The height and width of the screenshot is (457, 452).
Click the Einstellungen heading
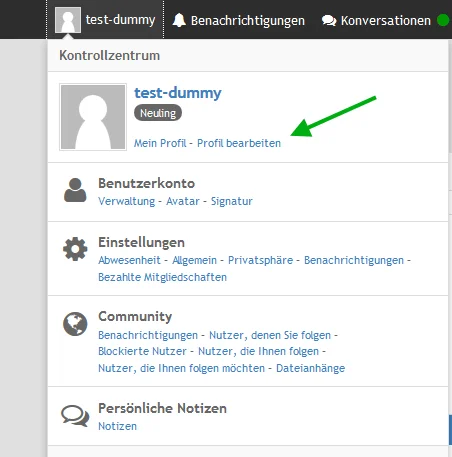coord(141,242)
